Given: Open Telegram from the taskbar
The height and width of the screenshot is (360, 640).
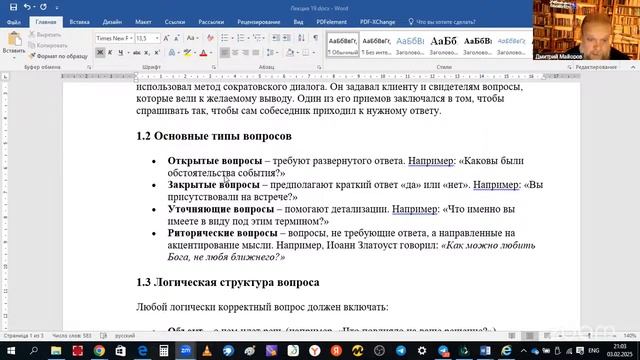Looking at the screenshot, I should pos(401,351).
